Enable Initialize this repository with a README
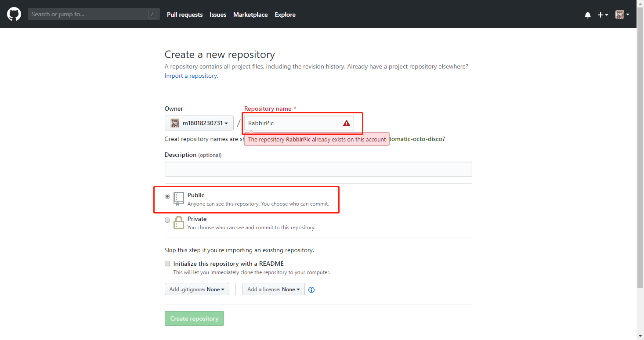Screen dimensions: 644x340 [167, 264]
